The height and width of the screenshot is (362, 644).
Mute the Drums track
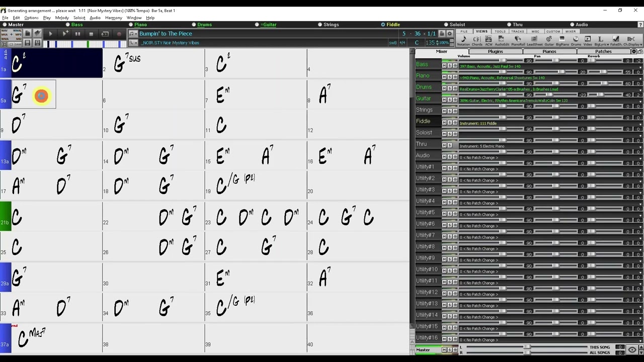tap(444, 88)
